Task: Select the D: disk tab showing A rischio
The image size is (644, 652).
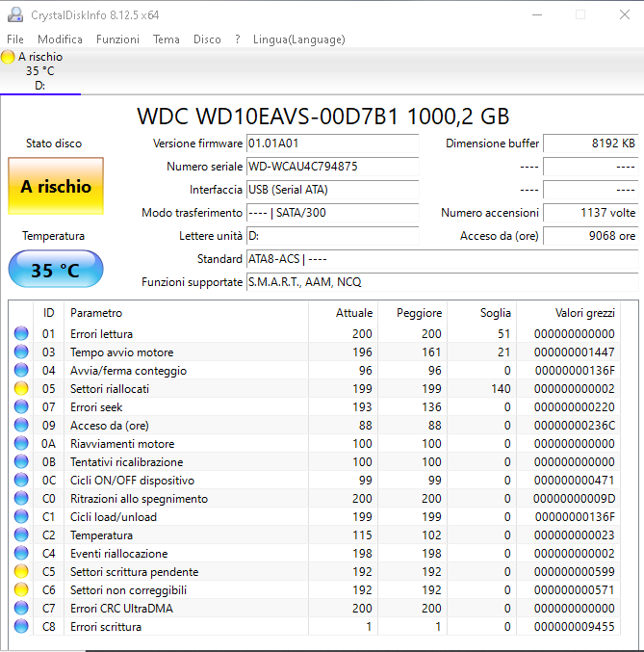Action: point(40,71)
